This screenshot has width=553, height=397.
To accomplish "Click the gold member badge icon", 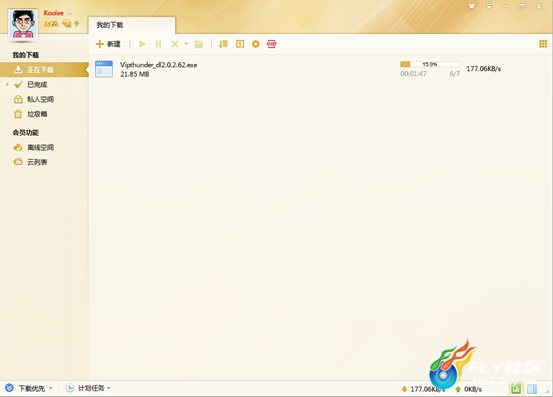I will pyautogui.click(x=67, y=24).
